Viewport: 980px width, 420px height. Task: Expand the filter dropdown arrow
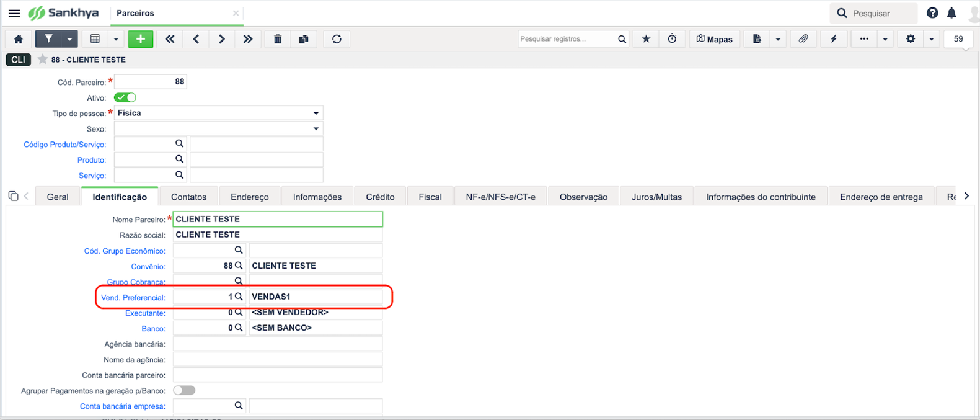point(69,39)
